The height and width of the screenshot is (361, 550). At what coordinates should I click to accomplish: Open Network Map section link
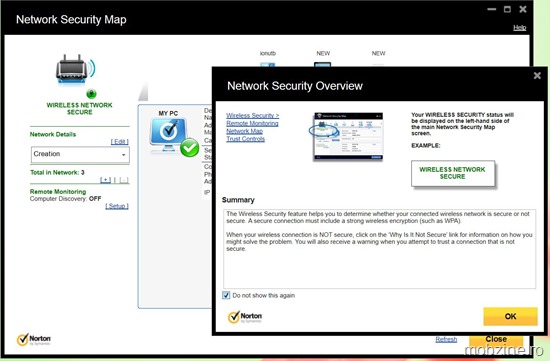244,131
